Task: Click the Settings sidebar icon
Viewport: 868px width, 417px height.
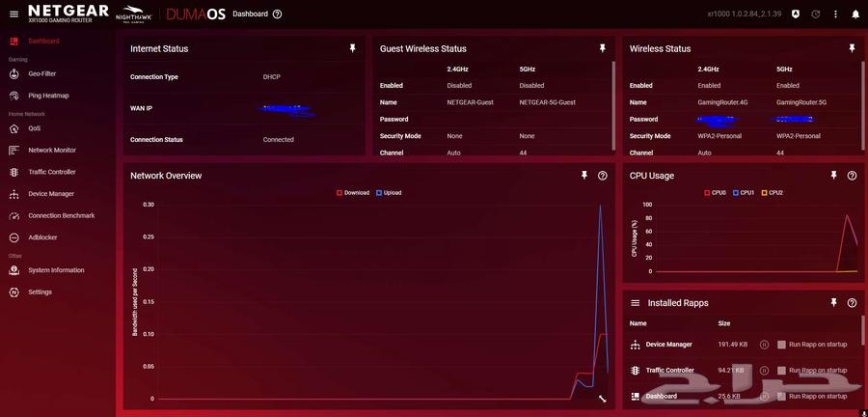Action: pyautogui.click(x=14, y=292)
